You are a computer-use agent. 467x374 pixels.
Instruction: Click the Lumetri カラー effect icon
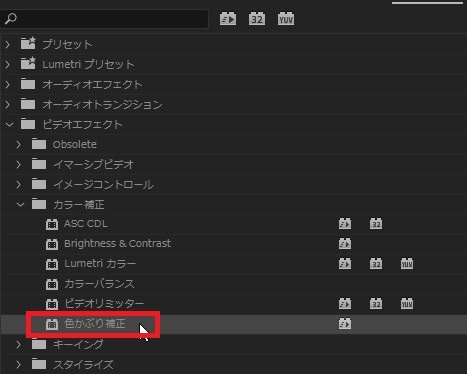pos(52,264)
